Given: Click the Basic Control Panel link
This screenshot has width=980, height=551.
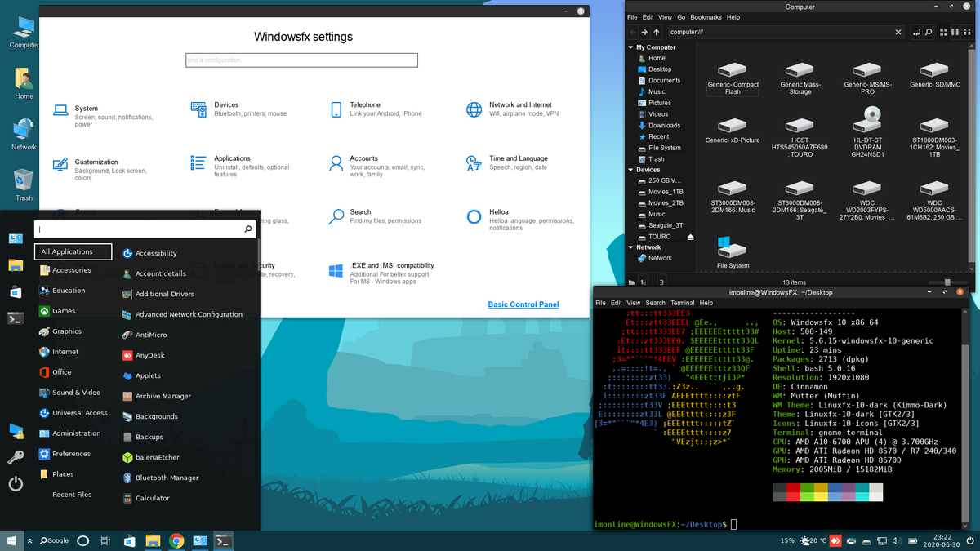Looking at the screenshot, I should [523, 304].
